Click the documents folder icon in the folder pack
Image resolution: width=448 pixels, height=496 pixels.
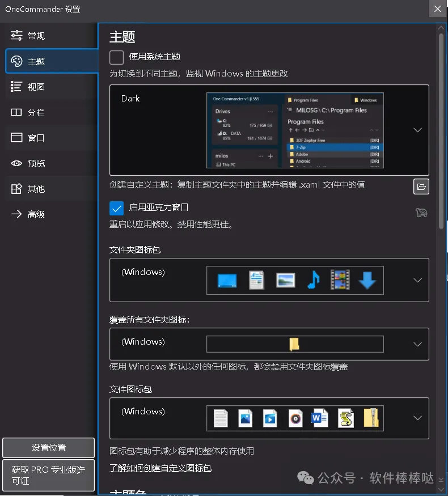coord(256,280)
